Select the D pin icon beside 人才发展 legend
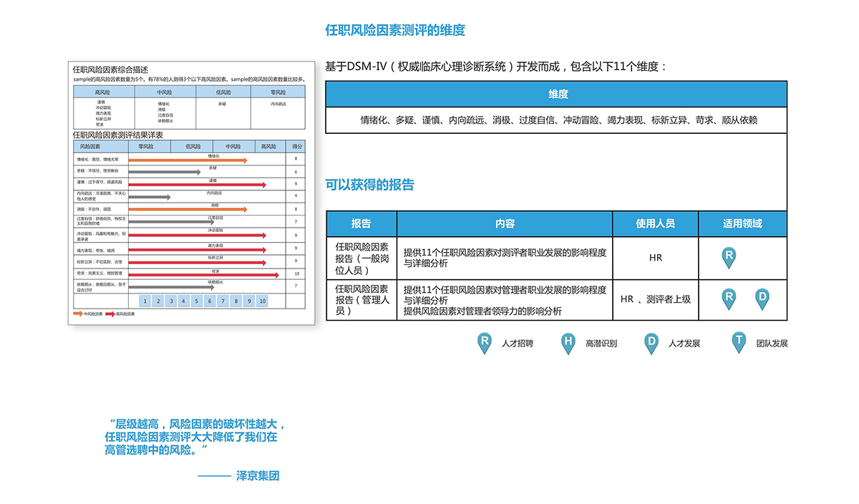The image size is (859, 504). 651,343
